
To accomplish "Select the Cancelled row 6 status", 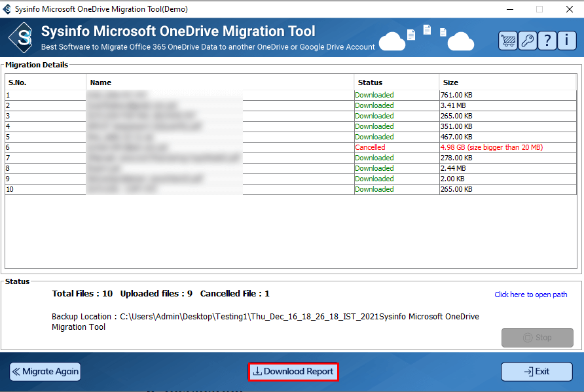I will [370, 147].
